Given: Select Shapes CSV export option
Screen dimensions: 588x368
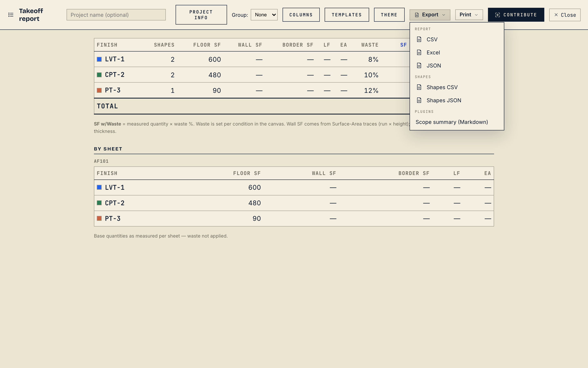Looking at the screenshot, I should click(457, 87).
